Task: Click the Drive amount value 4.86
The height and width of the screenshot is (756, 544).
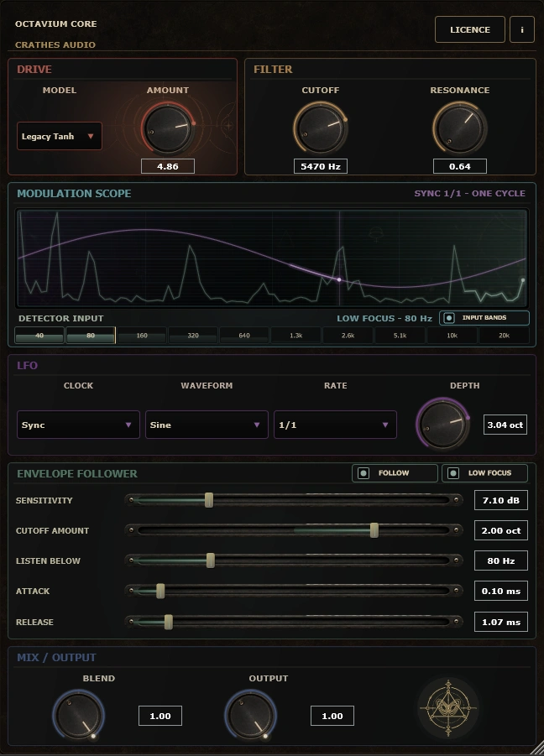Action: 168,166
